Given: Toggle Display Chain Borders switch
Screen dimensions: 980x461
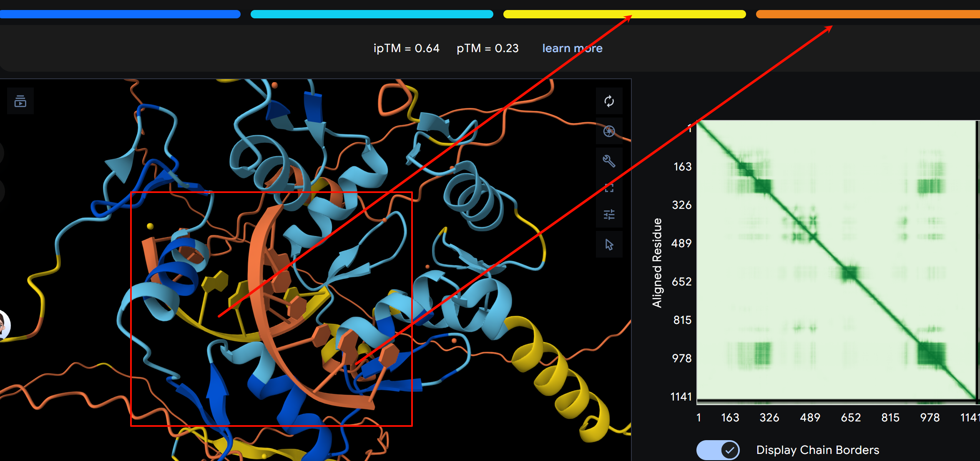Looking at the screenshot, I should coord(718,450).
